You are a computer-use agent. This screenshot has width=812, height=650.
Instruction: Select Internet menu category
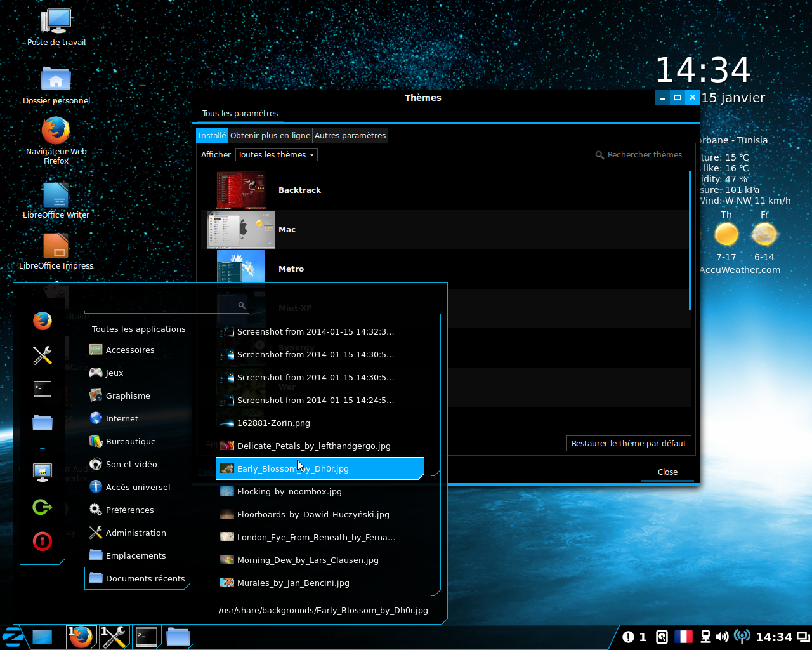click(x=138, y=419)
